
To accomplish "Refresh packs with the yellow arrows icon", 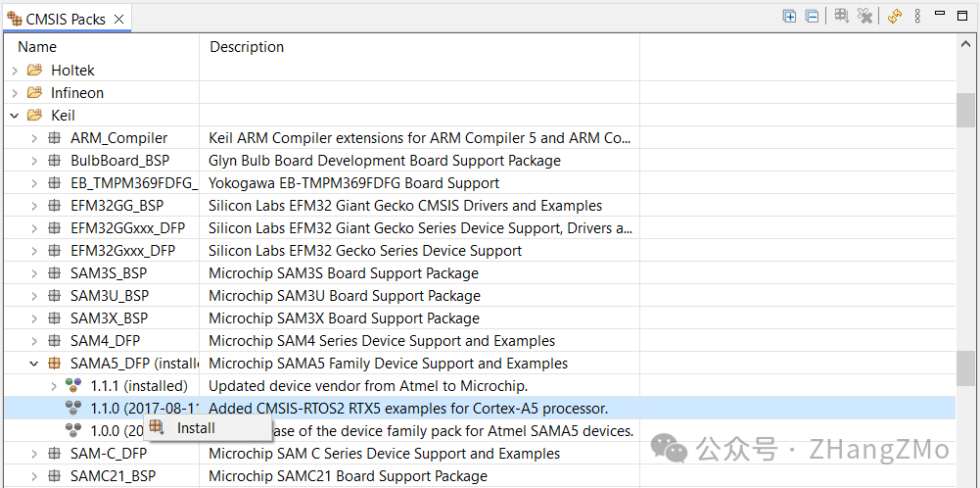I will pyautogui.click(x=895, y=16).
